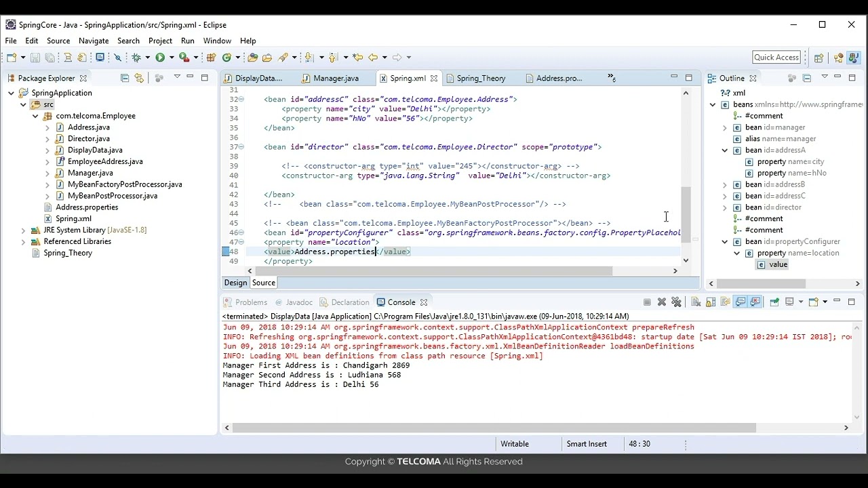This screenshot has height=488, width=868.
Task: Click the New file toolbar icon
Action: click(x=12, y=58)
